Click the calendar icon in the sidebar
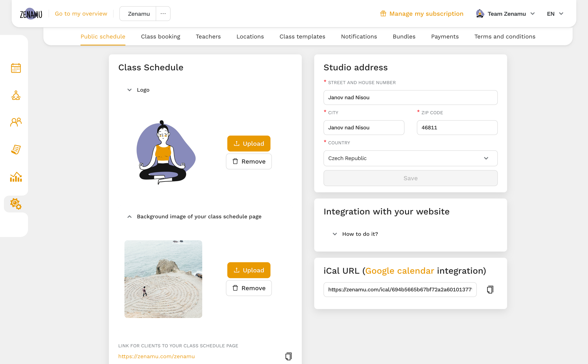This screenshot has height=364, width=588. click(16, 68)
